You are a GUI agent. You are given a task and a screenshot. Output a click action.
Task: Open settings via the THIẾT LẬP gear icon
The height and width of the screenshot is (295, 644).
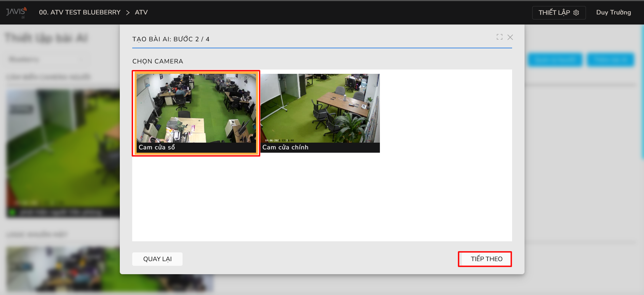pos(576,13)
